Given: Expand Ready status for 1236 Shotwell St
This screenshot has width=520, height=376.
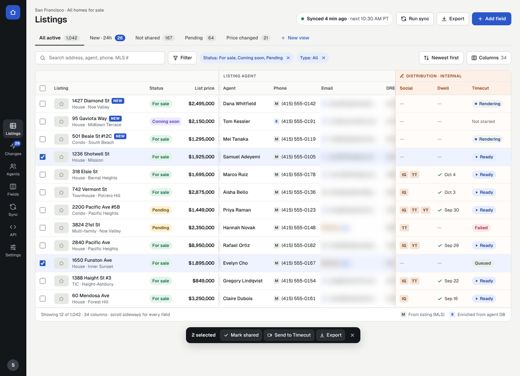Looking at the screenshot, I should point(484,157).
